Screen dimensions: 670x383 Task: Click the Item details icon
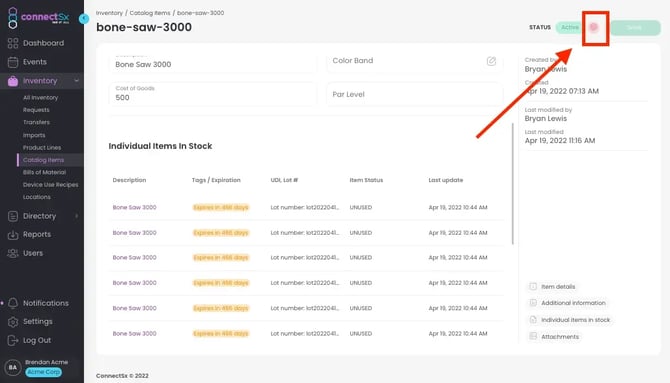pos(533,286)
